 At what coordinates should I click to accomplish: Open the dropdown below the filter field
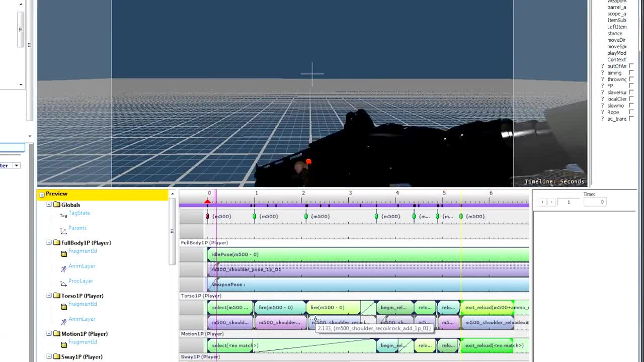click(x=16, y=165)
